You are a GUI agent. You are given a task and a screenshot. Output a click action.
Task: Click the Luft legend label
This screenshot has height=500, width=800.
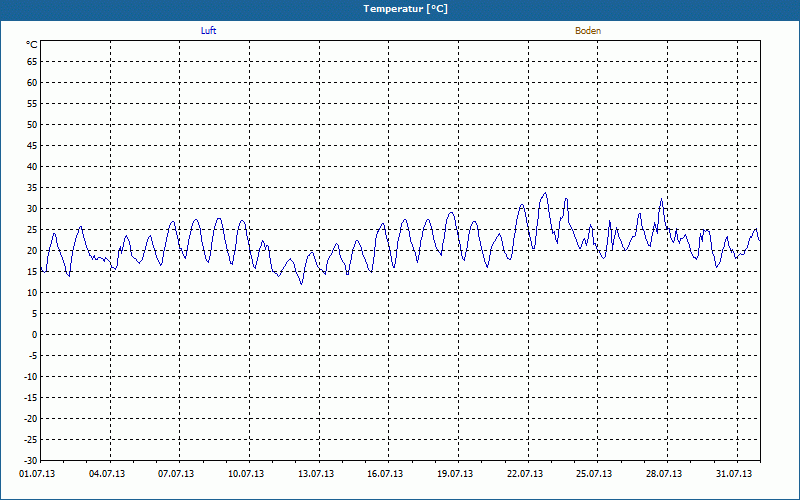pyautogui.click(x=208, y=31)
